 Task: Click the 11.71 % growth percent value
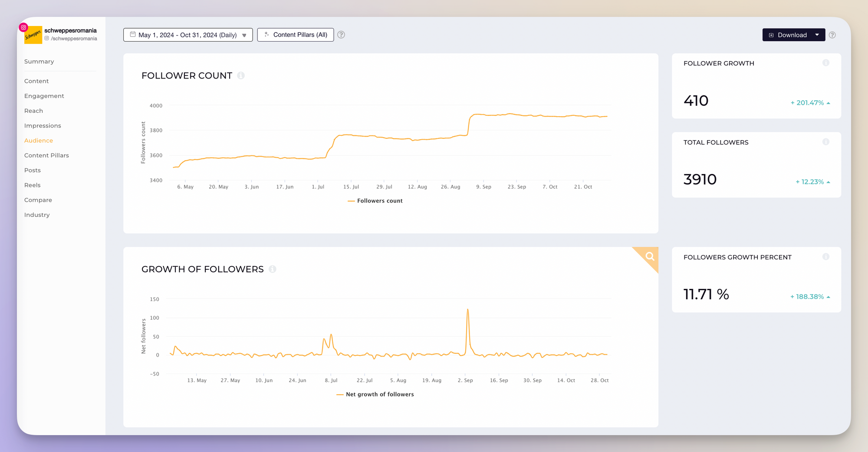coord(706,295)
